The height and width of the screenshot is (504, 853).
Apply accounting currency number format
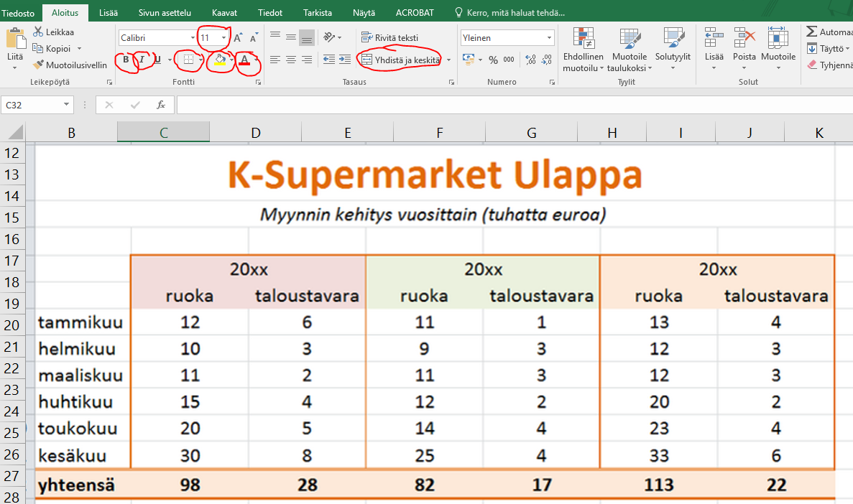(469, 60)
